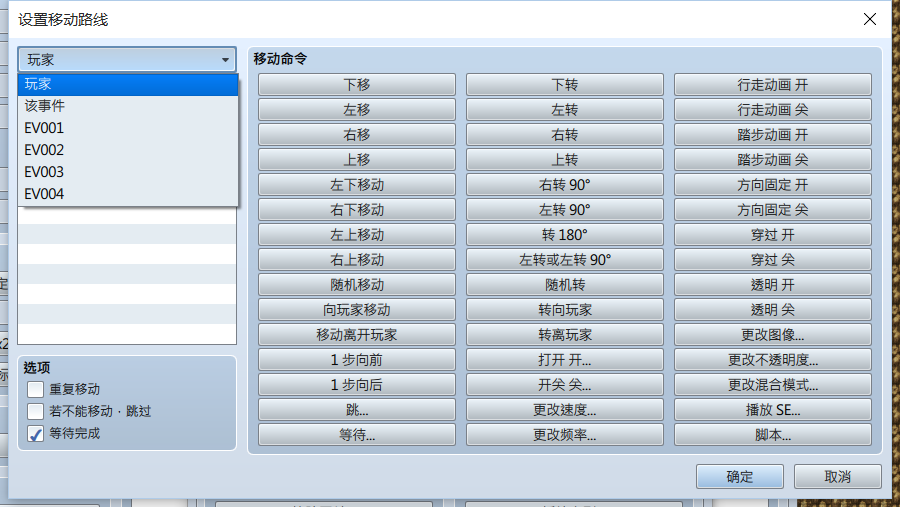This screenshot has width=900, height=507.
Task: Click the 穿过 关 button
Action: pyautogui.click(x=773, y=260)
